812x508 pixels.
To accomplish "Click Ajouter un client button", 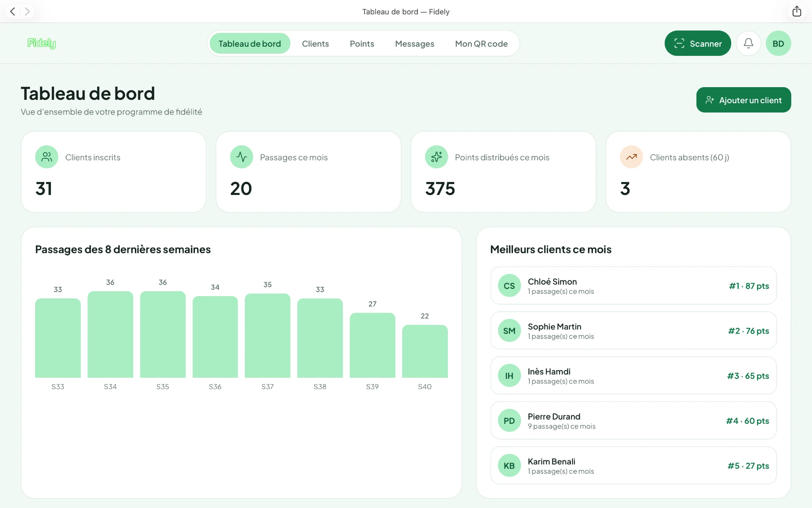I will pyautogui.click(x=743, y=100).
